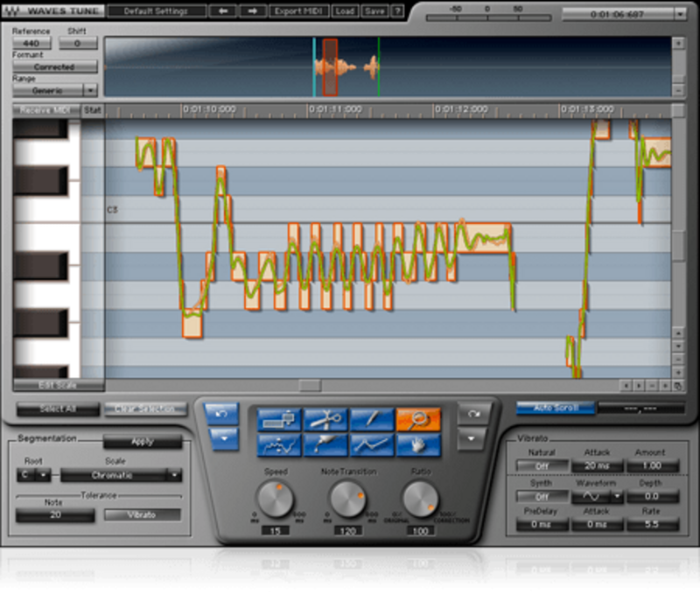700x594 pixels.
Task: Select the Pencil draw tool
Action: coord(372,420)
